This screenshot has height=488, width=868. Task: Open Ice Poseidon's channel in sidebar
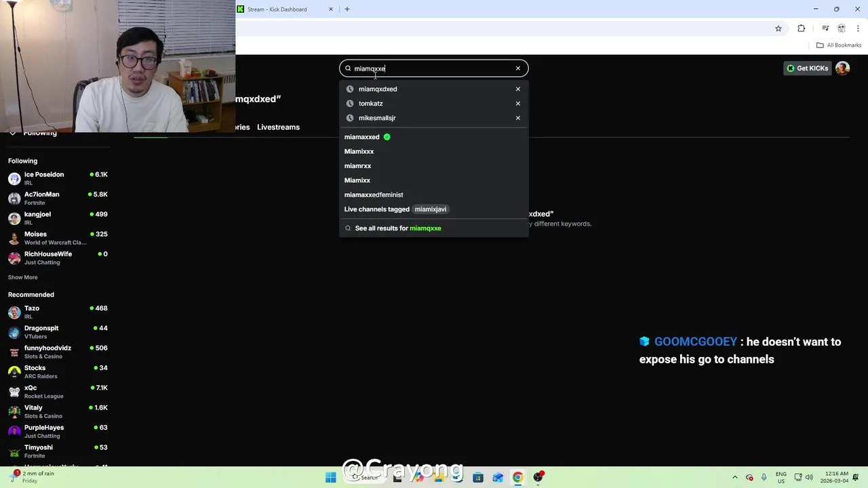point(58,178)
